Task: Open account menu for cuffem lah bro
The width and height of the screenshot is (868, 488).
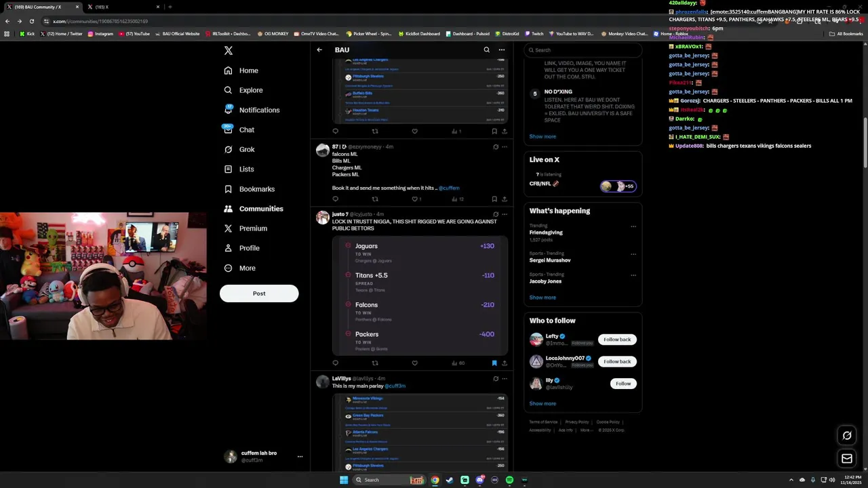Action: coord(263,456)
